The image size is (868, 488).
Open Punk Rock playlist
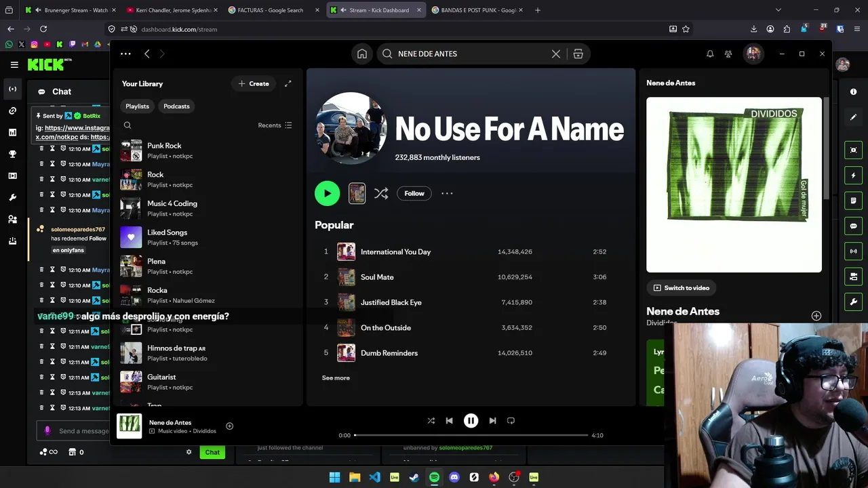click(208, 150)
